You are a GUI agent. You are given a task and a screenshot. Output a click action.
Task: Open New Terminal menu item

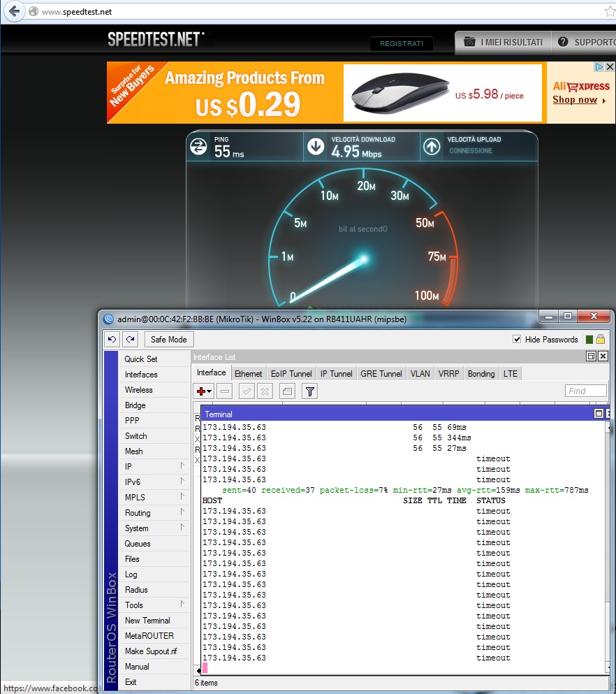(154, 621)
